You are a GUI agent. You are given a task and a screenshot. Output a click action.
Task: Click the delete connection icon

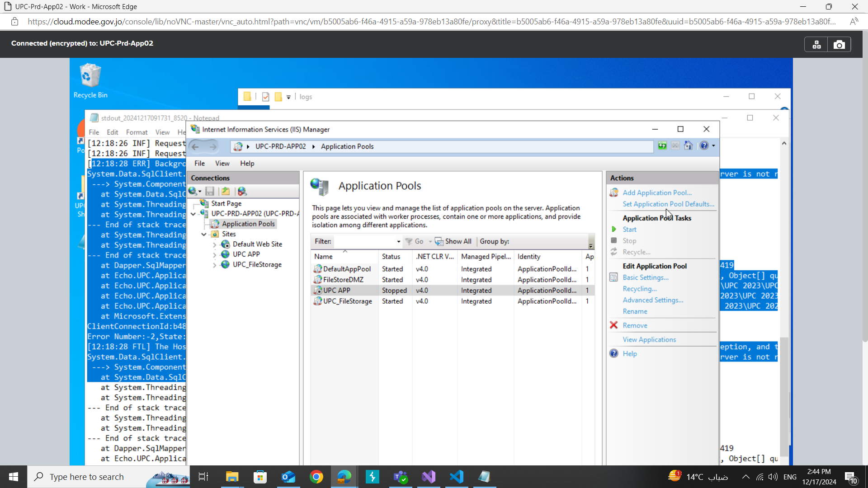[242, 191]
